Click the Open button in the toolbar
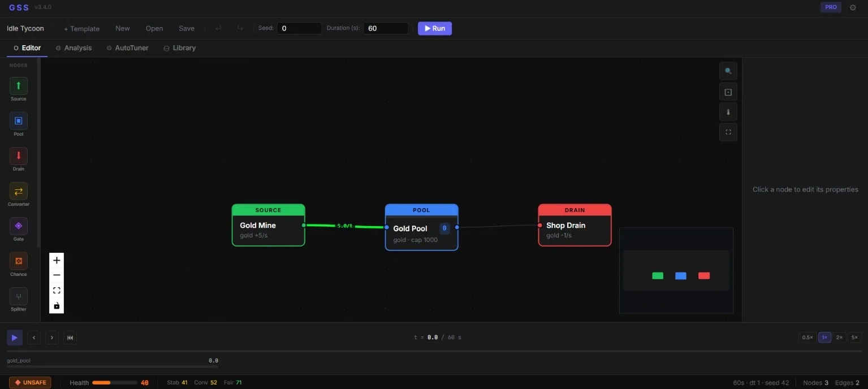 [x=154, y=28]
